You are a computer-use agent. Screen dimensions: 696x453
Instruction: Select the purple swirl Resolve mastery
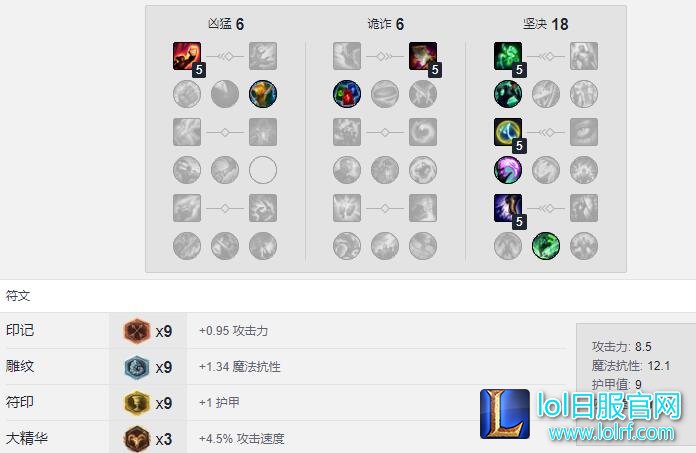[x=508, y=170]
